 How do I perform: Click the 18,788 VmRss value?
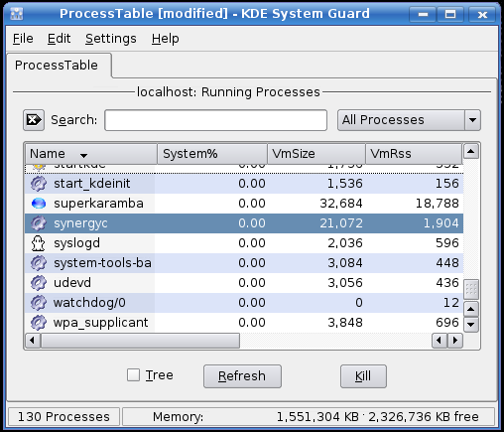click(438, 204)
